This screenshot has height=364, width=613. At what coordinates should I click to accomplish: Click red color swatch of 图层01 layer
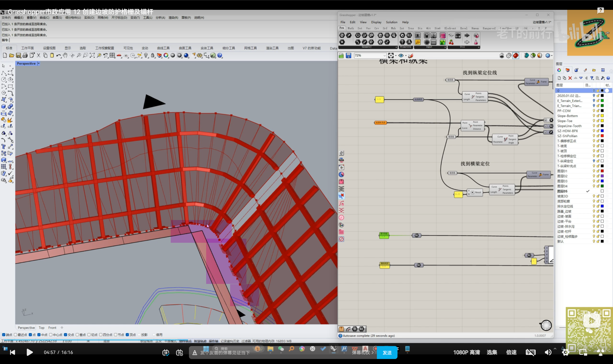(602, 171)
